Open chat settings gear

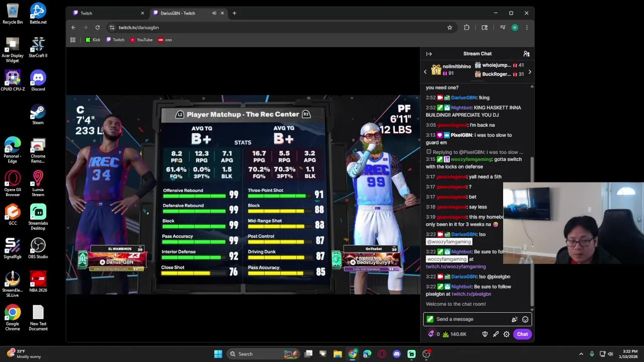(x=507, y=334)
